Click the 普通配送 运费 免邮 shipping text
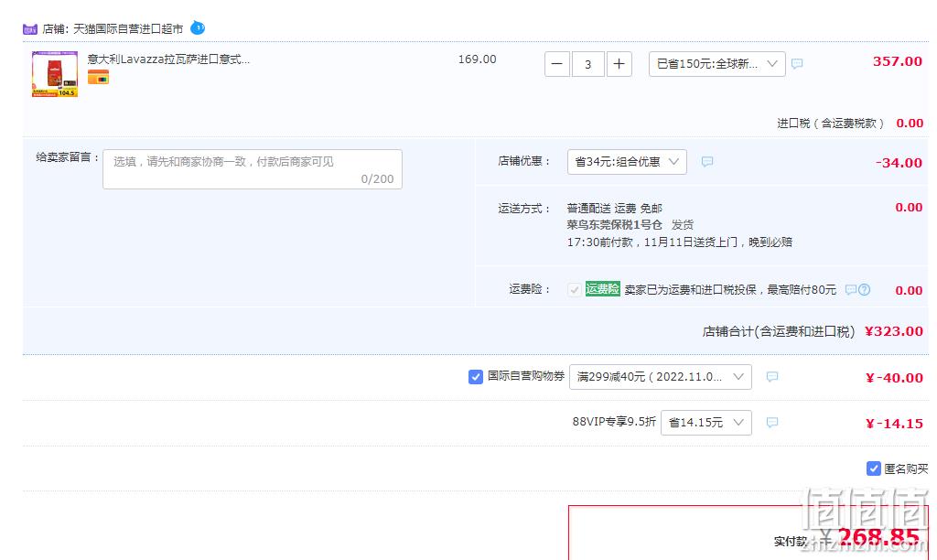 (614, 208)
